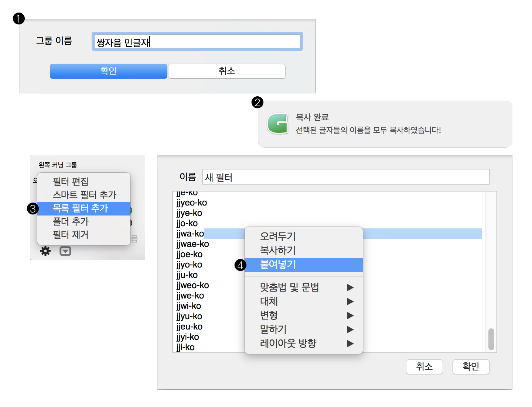
Task: Click into the 그룹 이름 text field
Action: tap(197, 41)
